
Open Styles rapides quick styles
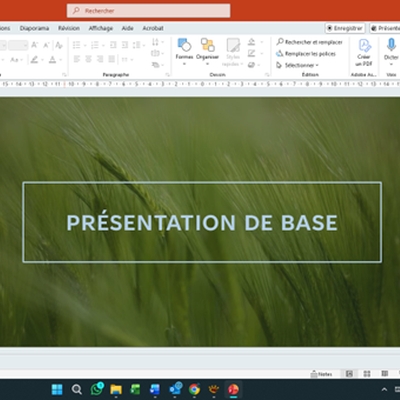(x=233, y=52)
